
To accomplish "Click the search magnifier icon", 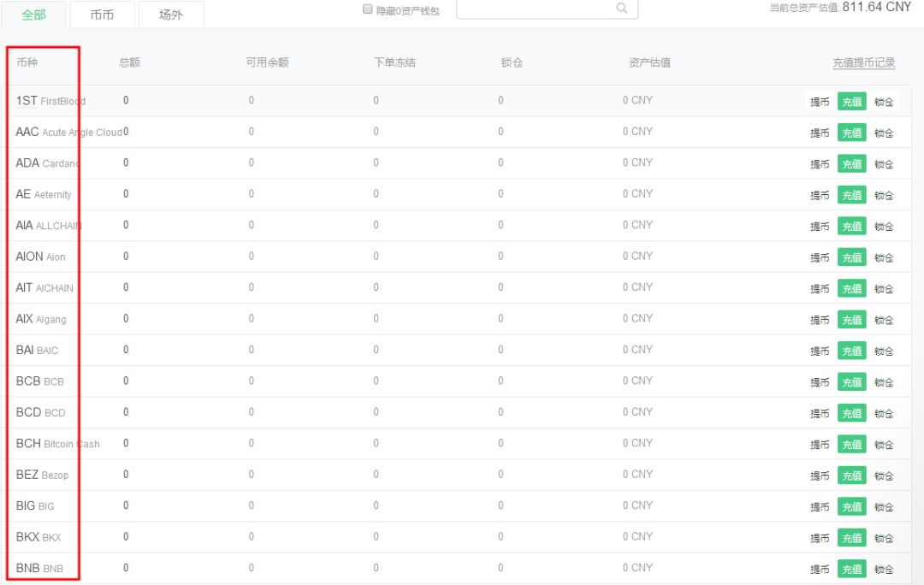I will (x=621, y=9).
